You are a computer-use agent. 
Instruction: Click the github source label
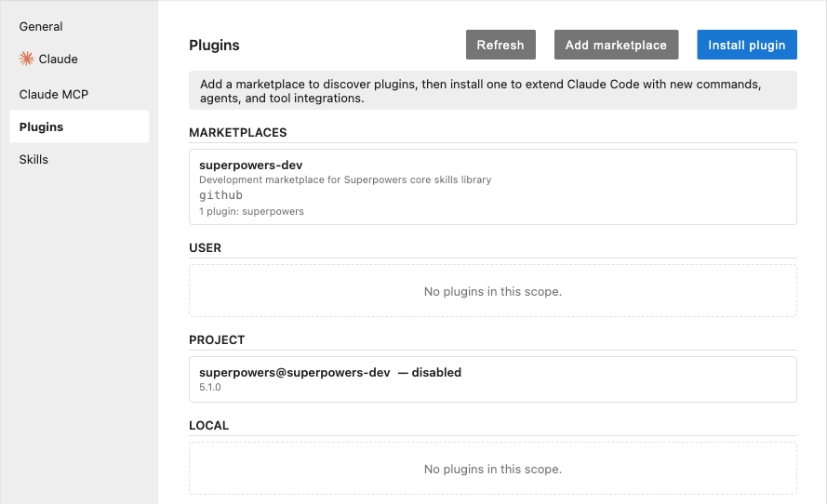coord(220,195)
